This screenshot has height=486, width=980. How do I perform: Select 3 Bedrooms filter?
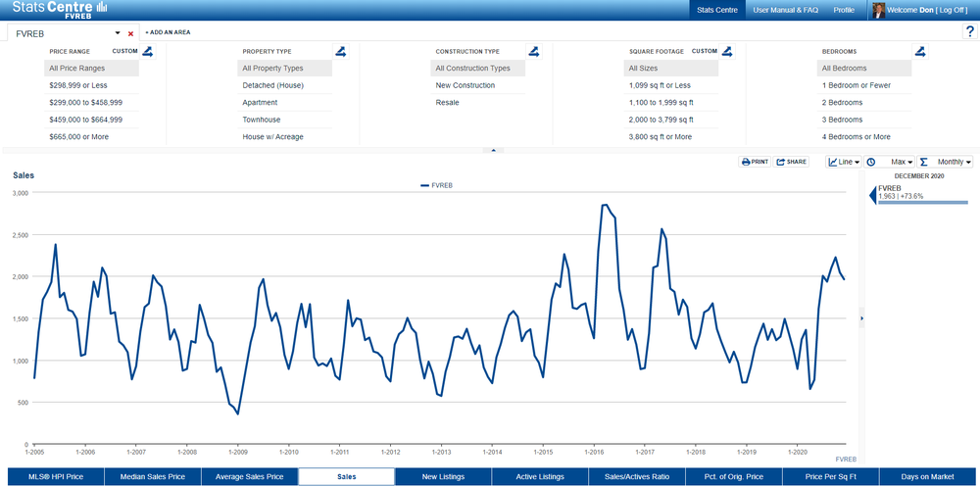pyautogui.click(x=864, y=120)
